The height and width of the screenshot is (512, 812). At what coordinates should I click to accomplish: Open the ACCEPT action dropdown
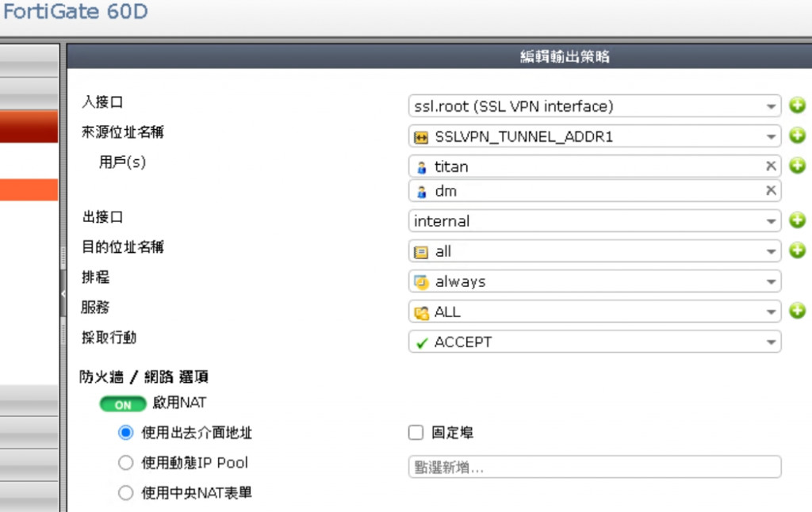tap(595, 342)
